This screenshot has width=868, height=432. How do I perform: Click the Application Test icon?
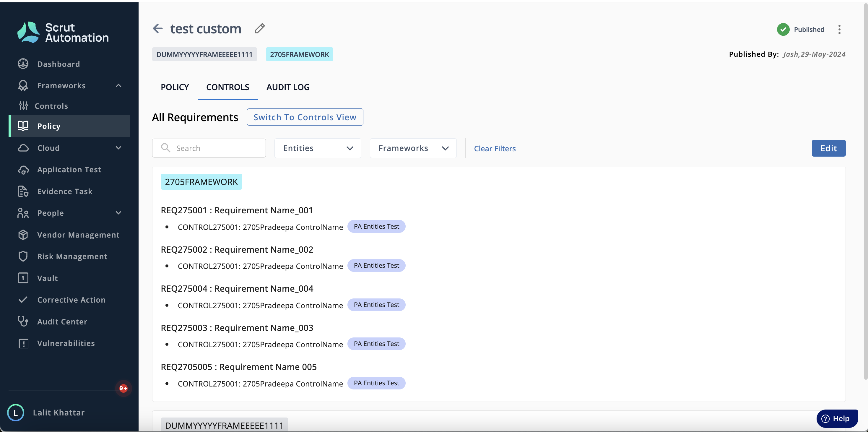(x=23, y=170)
